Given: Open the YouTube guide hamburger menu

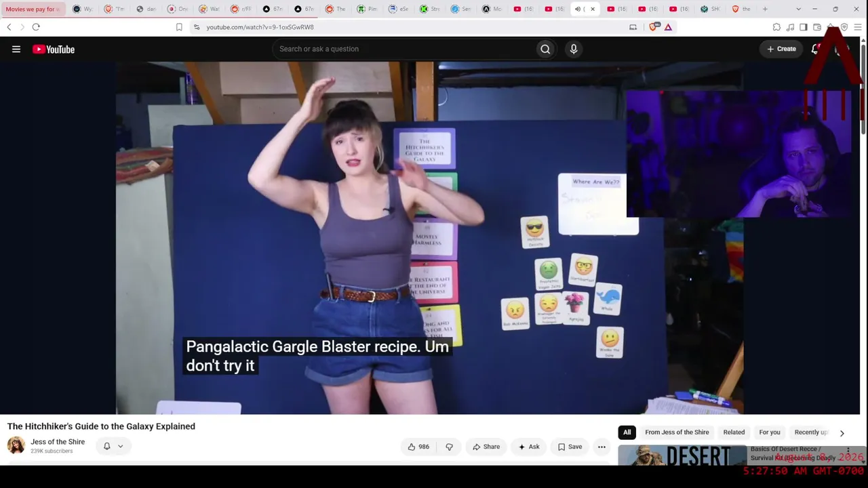Looking at the screenshot, I should [16, 49].
